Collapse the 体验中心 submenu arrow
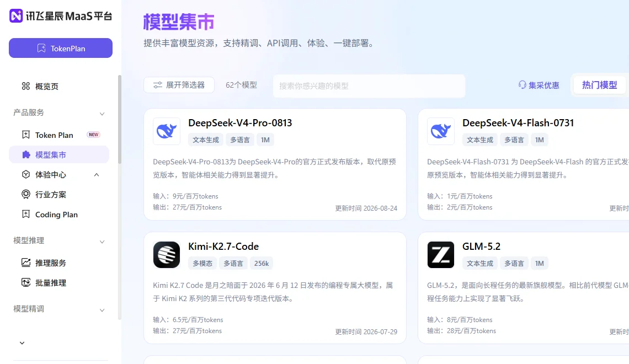The image size is (629, 364). (x=97, y=175)
